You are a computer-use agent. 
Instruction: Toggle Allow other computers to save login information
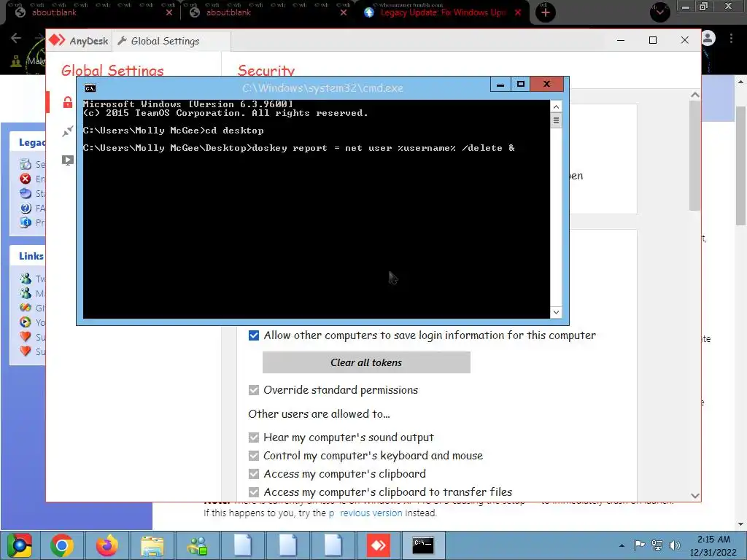(254, 335)
